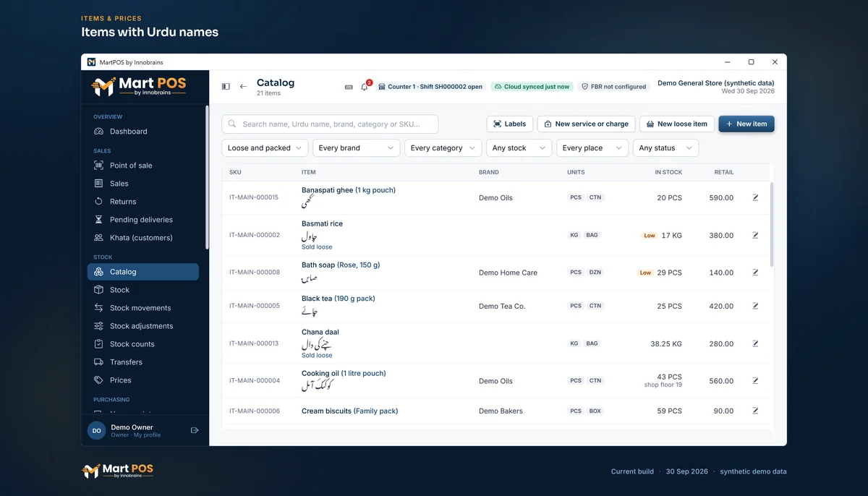Edit the Bath soap item row
Viewport: 868px width, 496px height.
click(755, 273)
